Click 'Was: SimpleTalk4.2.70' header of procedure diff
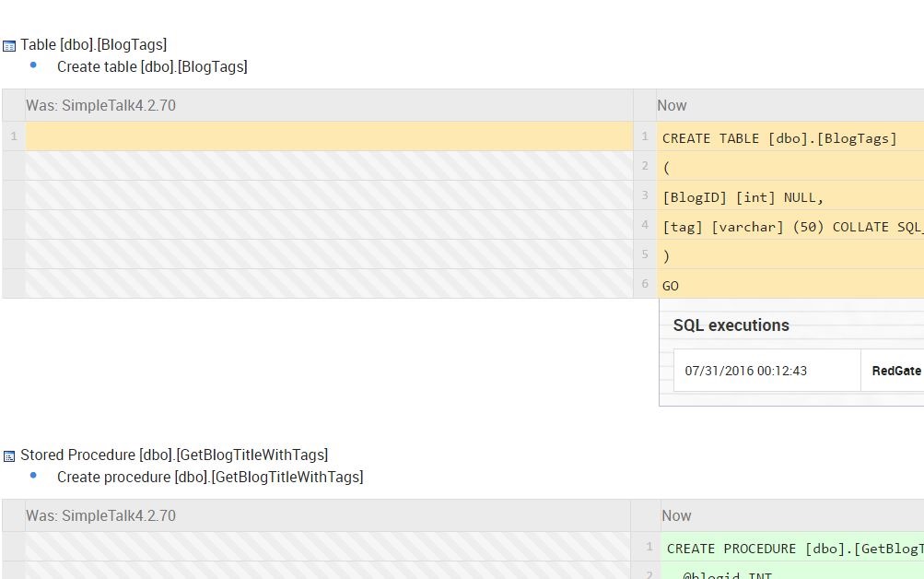 click(100, 515)
